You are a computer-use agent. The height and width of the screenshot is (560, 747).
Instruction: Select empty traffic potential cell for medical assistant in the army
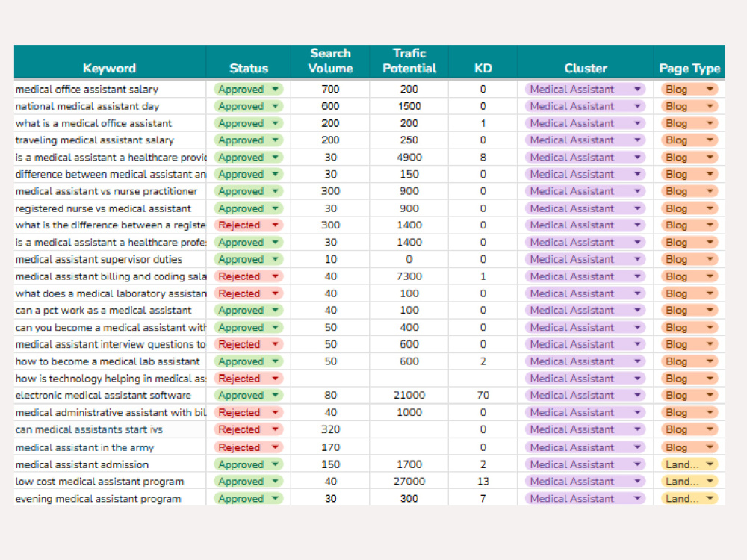pos(409,447)
